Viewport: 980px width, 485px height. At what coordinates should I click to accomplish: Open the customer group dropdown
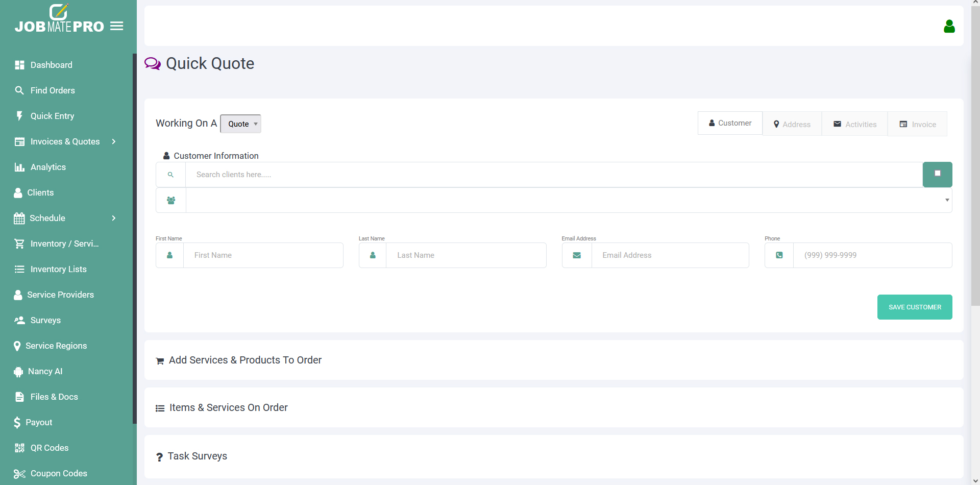pos(568,200)
